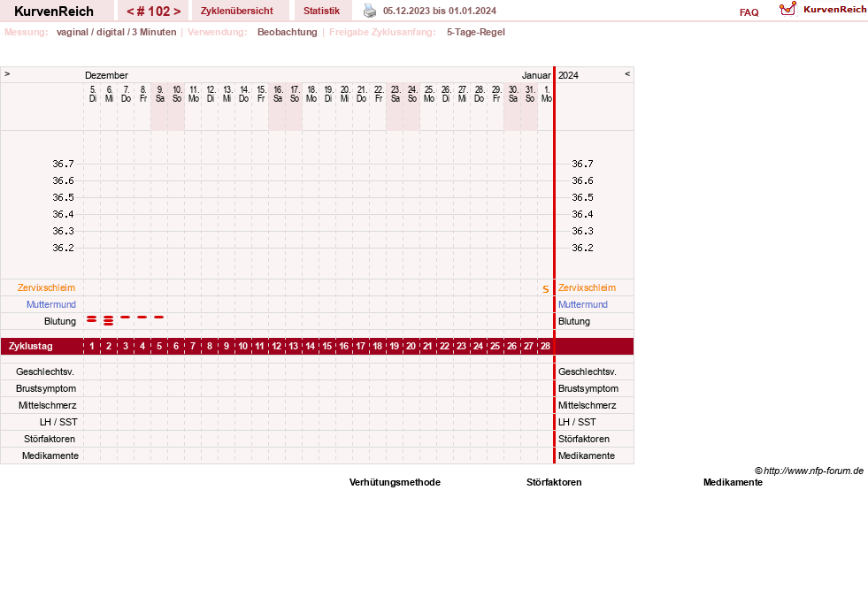Click the right 'Blutung' row label
Screen dimensions: 868x605
pyautogui.click(x=574, y=322)
